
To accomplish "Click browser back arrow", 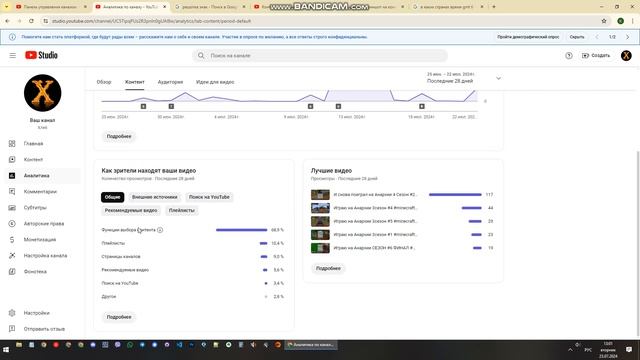I will point(7,21).
